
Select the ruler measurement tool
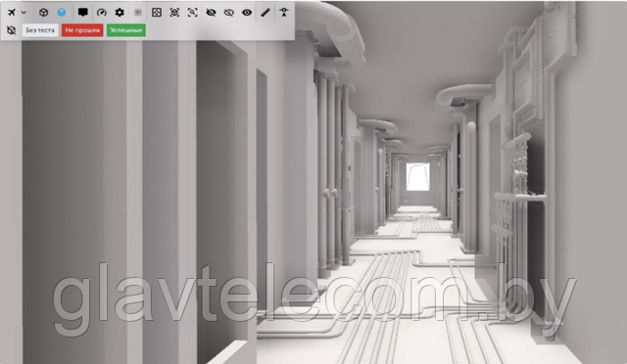(265, 13)
